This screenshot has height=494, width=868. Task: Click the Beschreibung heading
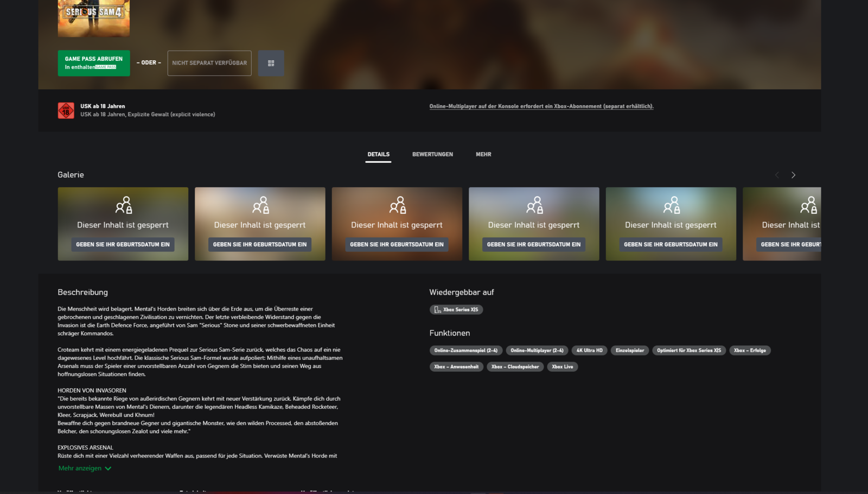click(82, 292)
